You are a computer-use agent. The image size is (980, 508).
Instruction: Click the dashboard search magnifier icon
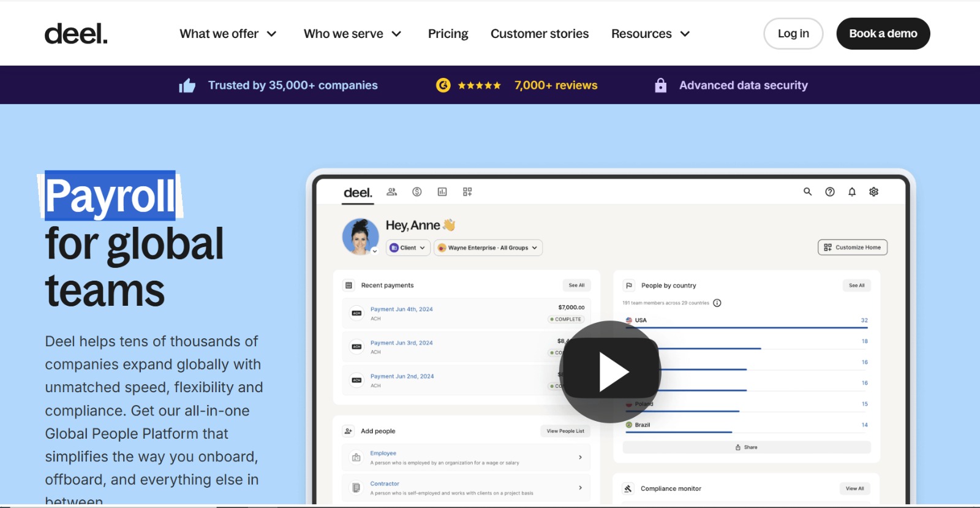808,192
